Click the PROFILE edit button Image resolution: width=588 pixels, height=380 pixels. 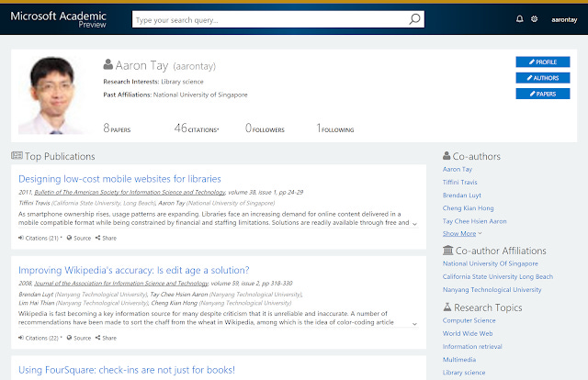pos(543,61)
